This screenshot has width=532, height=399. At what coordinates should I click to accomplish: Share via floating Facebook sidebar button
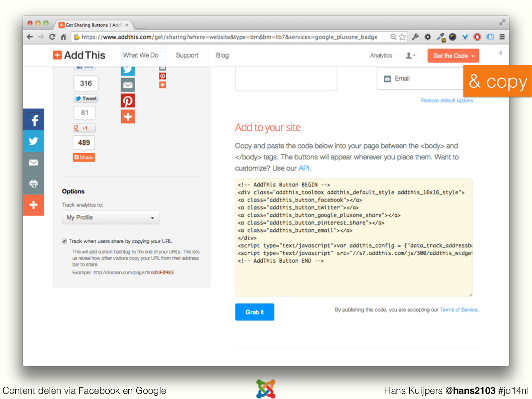[34, 120]
